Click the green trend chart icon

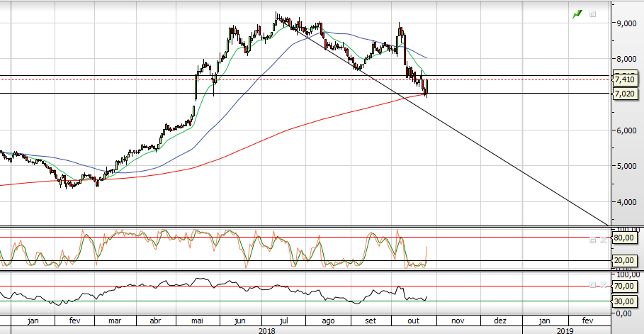tap(578, 13)
